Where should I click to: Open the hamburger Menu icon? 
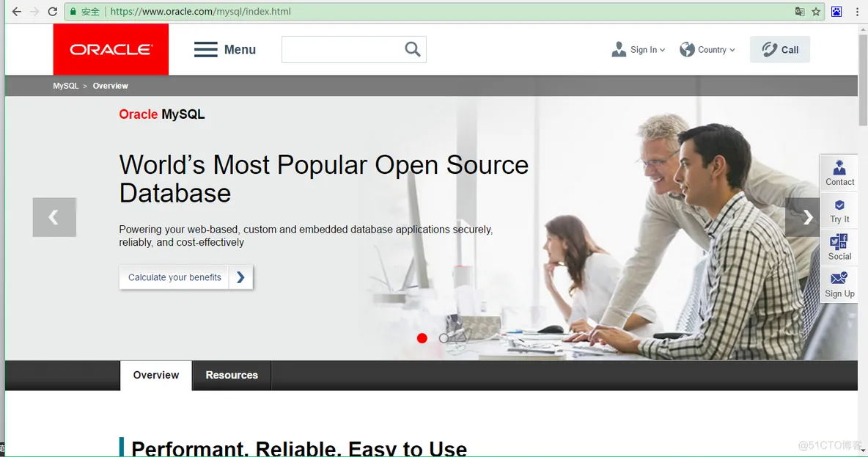point(205,49)
